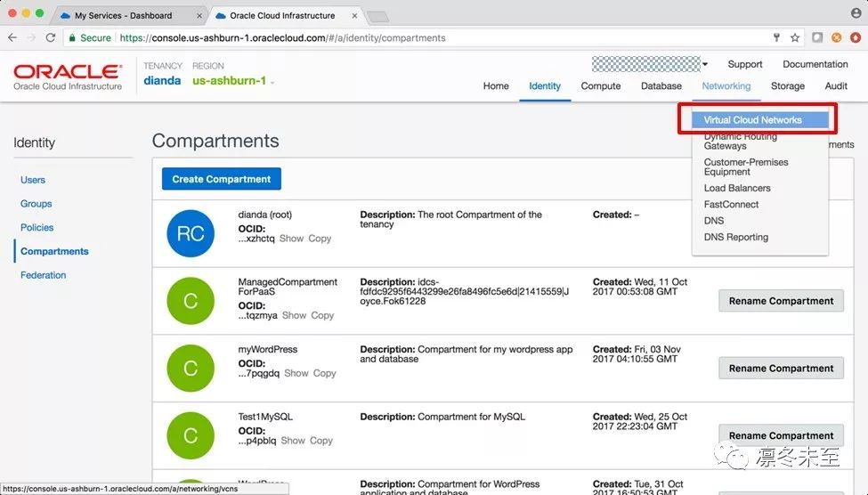868x495 pixels.
Task: Select Virtual Cloud Networks from Networking menu
Action: point(759,119)
